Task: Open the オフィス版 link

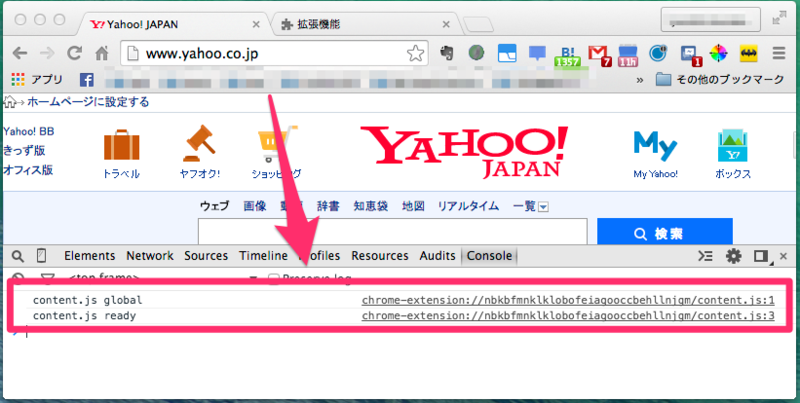Action: 28,170
